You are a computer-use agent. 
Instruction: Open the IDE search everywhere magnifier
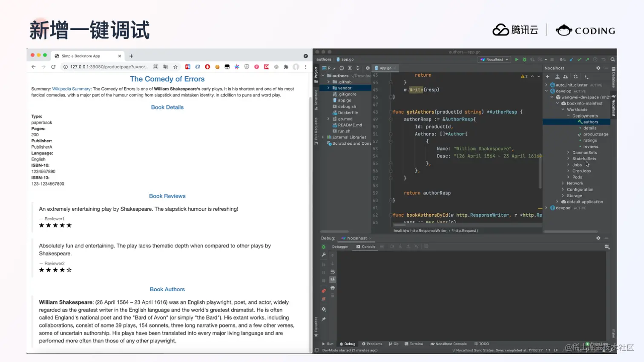tap(612, 60)
